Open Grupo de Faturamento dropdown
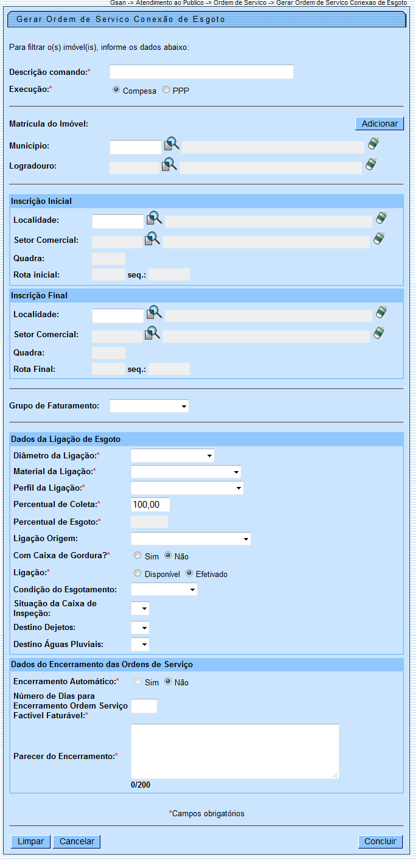Viewport: 418px width, 868px height. point(149,405)
